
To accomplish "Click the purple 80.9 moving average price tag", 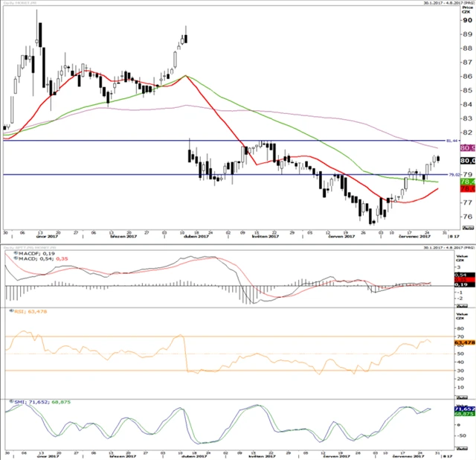I will pos(468,148).
